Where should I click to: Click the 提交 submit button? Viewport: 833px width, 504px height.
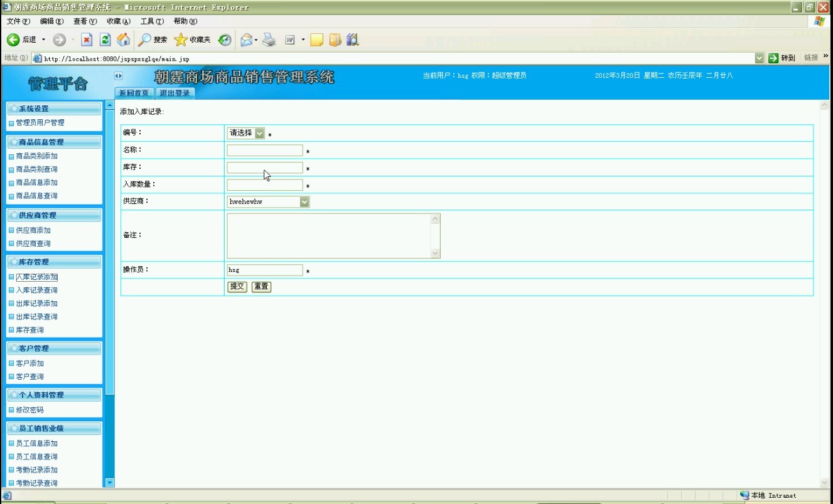(237, 287)
